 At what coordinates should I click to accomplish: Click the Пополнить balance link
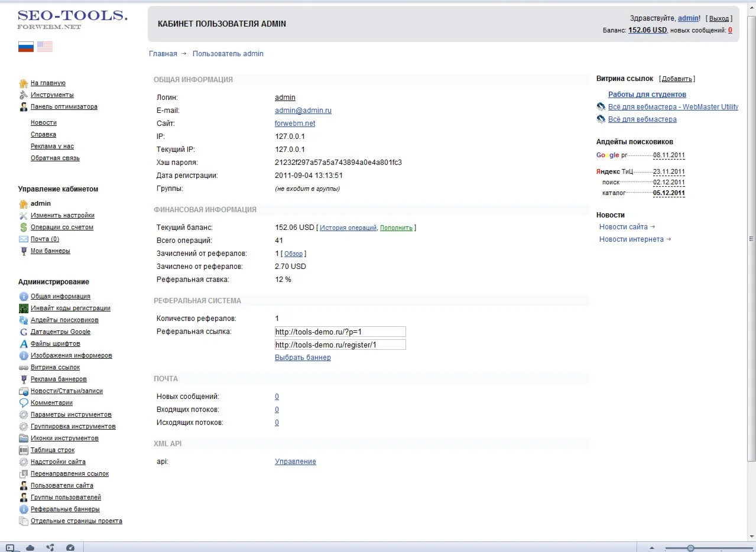pyautogui.click(x=396, y=228)
